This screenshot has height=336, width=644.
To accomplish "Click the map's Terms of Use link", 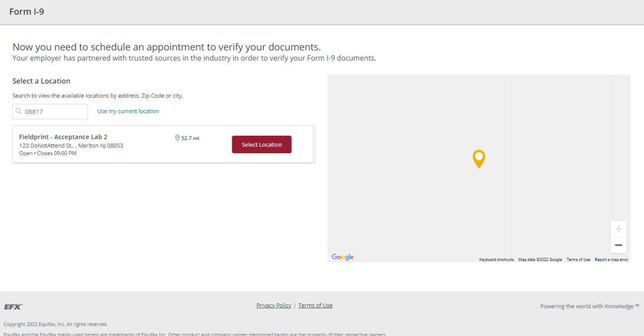I will click(578, 260).
